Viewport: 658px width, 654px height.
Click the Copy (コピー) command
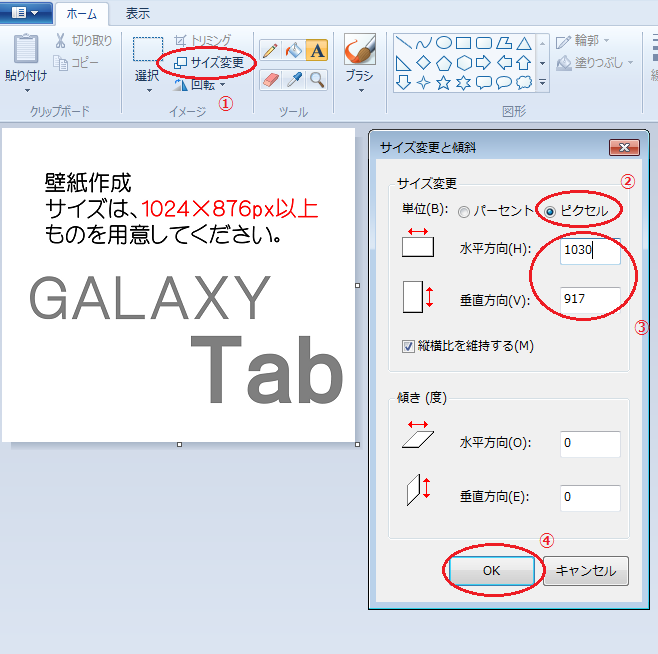(76, 63)
